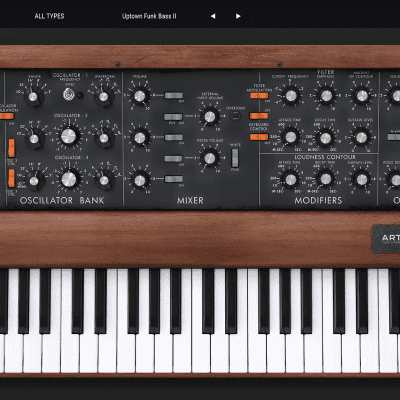The width and height of the screenshot is (400, 400).
Task: Switch Oscillator 3 on in the mixer
Action: click(x=174, y=179)
